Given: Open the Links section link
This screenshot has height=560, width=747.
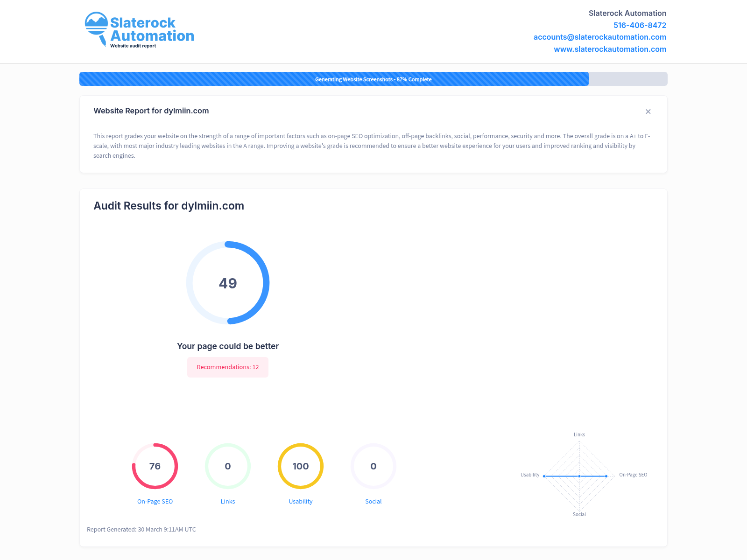Looking at the screenshot, I should pos(228,501).
